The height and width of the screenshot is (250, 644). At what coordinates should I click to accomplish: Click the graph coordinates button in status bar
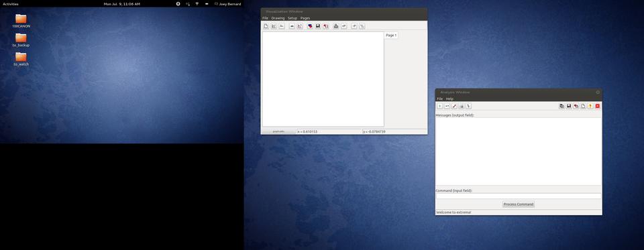pyautogui.click(x=279, y=131)
